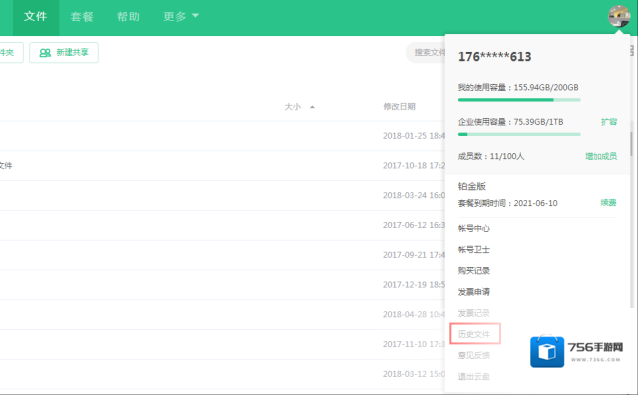Open 发票申请 from the menu
The height and width of the screenshot is (395, 638).
point(474,292)
